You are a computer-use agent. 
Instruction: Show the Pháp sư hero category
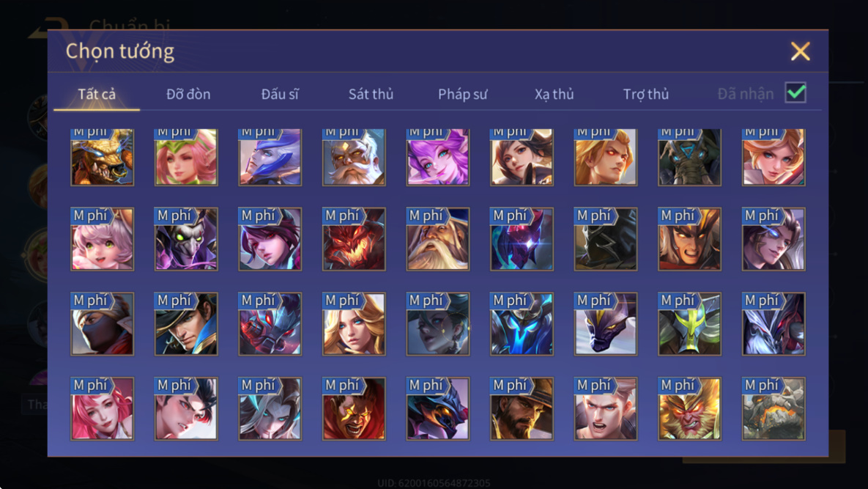click(463, 94)
